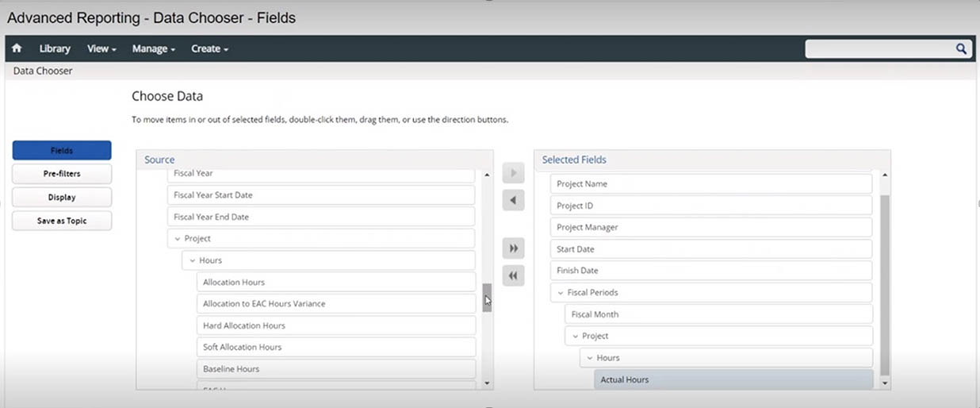The width and height of the screenshot is (980, 408).
Task: Select Allocation Hours in Source
Action: point(336,282)
